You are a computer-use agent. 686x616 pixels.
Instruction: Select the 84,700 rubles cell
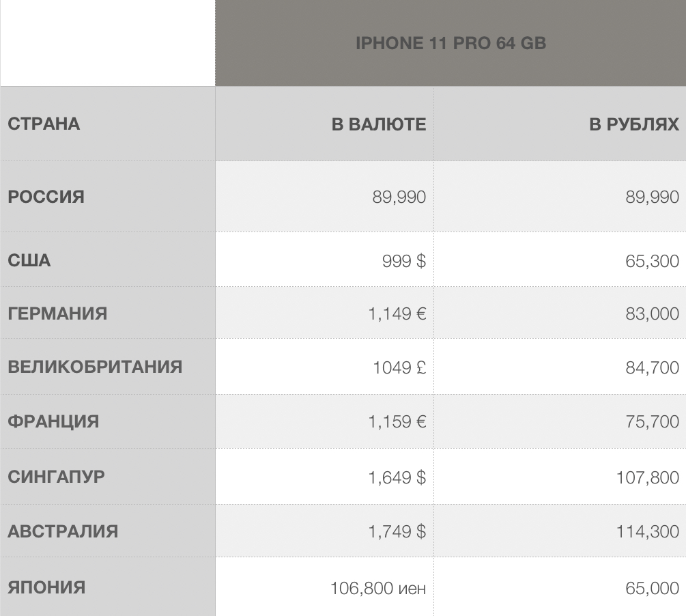coord(652,367)
